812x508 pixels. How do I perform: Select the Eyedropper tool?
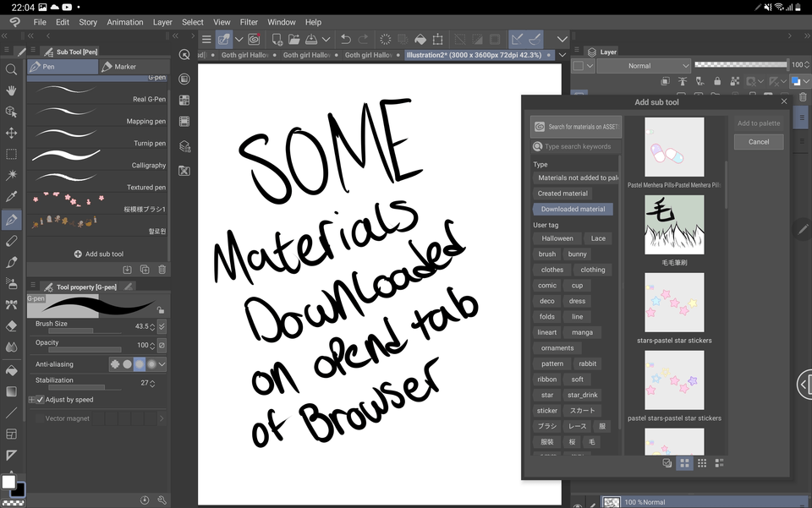tap(11, 197)
